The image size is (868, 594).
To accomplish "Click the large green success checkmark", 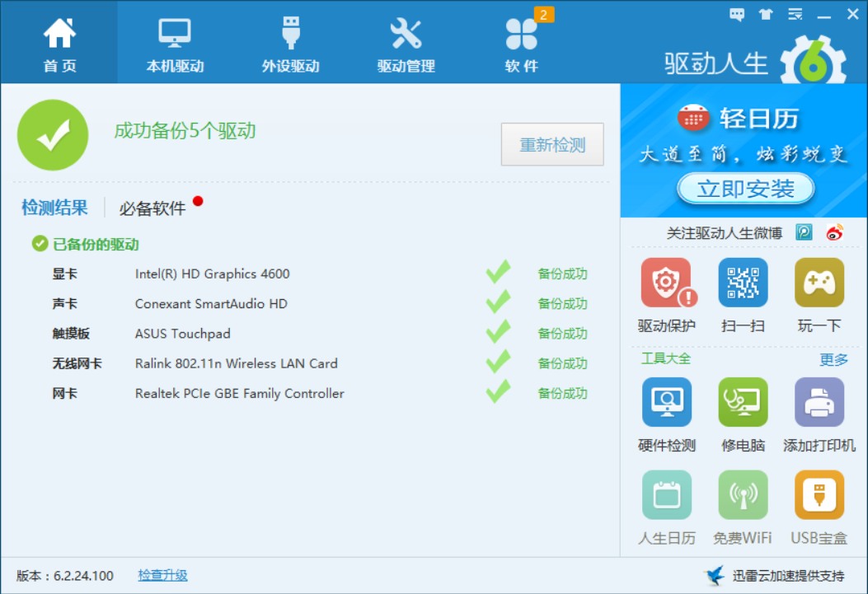I will pyautogui.click(x=53, y=135).
